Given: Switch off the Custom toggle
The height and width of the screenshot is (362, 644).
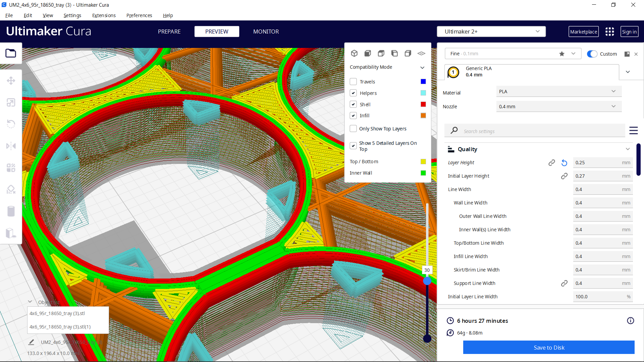Looking at the screenshot, I should pyautogui.click(x=592, y=54).
